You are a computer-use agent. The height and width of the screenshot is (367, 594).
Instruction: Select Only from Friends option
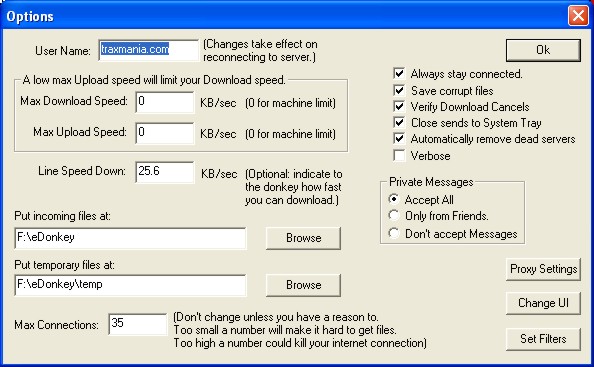(x=394, y=216)
